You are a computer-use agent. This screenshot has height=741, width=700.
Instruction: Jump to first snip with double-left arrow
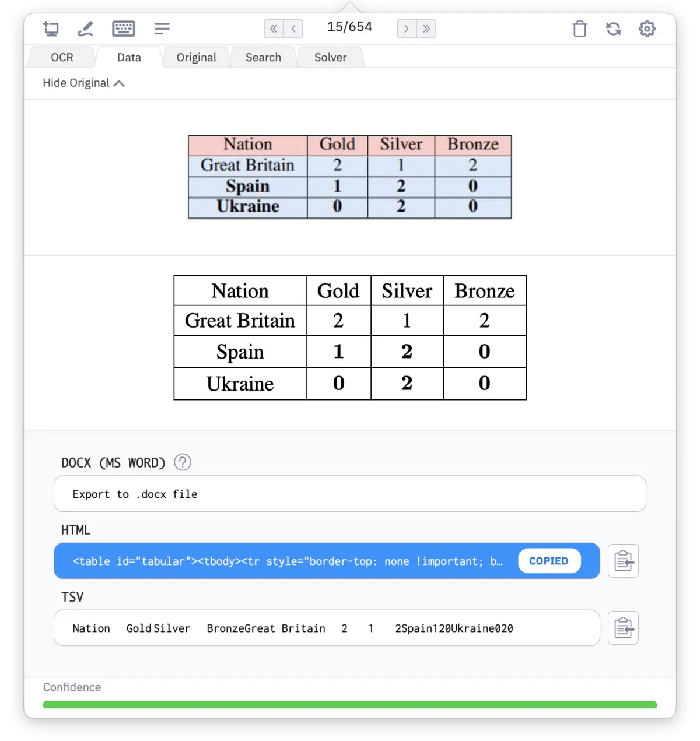(x=274, y=29)
